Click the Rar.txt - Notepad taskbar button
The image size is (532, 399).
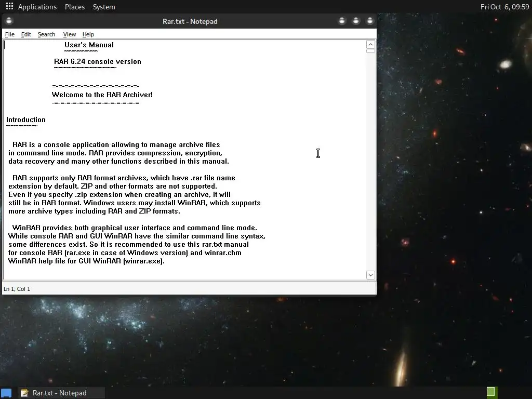[61, 393]
